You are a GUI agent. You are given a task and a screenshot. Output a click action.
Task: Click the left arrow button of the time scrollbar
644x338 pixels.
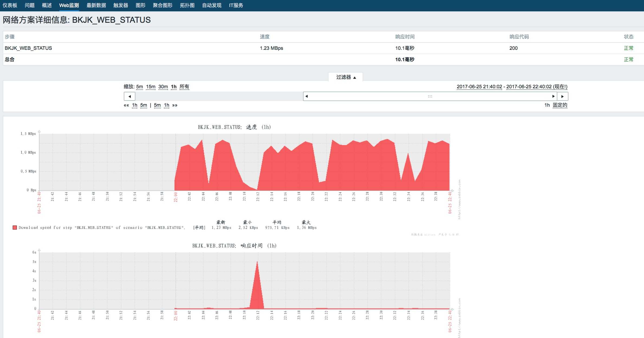[129, 96]
